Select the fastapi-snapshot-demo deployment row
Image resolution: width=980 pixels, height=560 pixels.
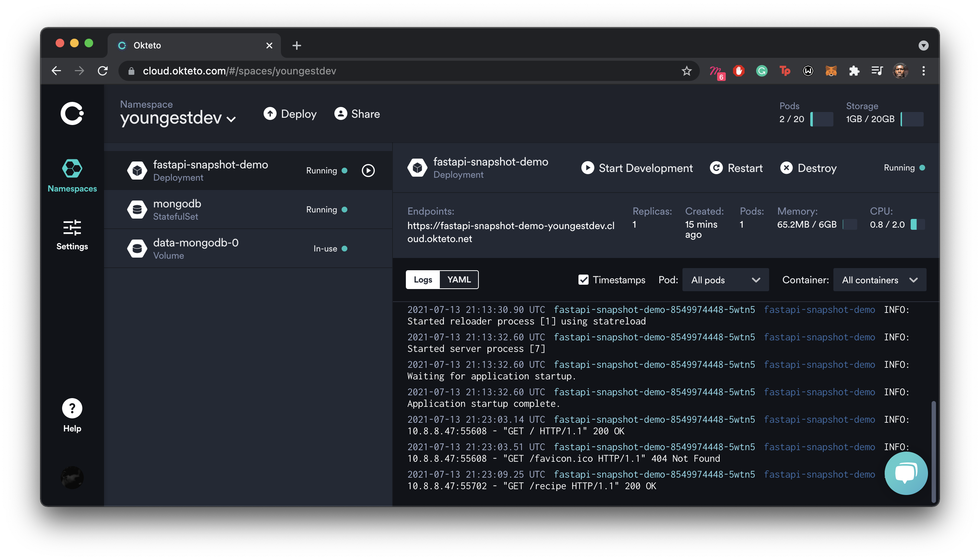point(248,171)
